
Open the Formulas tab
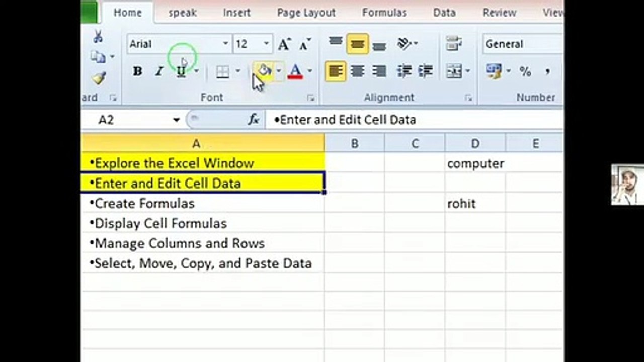[x=384, y=13]
